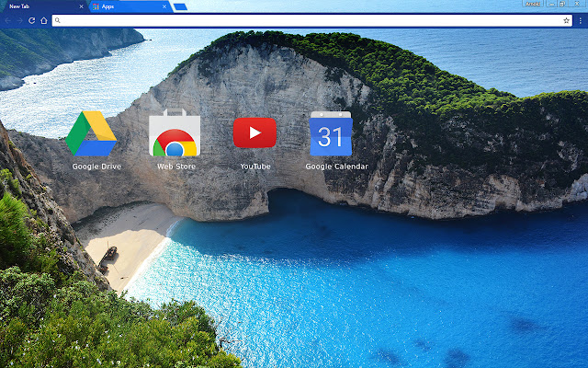The width and height of the screenshot is (588, 368).
Task: Launch the Chrome Web Store app
Action: [175, 134]
